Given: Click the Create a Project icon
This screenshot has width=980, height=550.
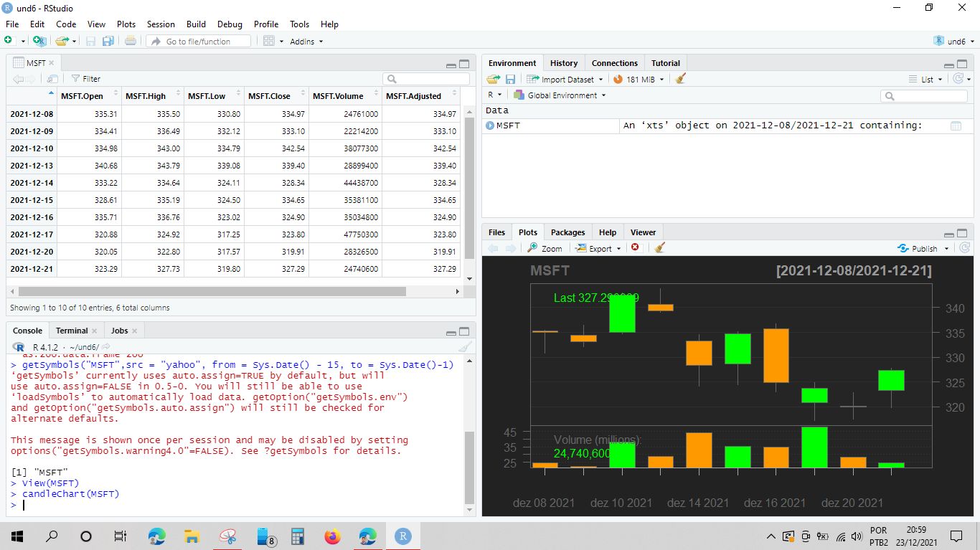Looking at the screenshot, I should point(39,41).
